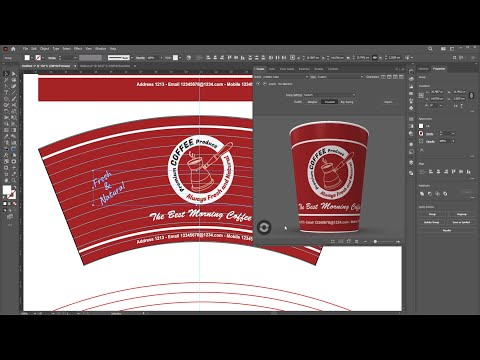
Task: Click the reference point grid in Properties Transform
Action: [x=421, y=95]
